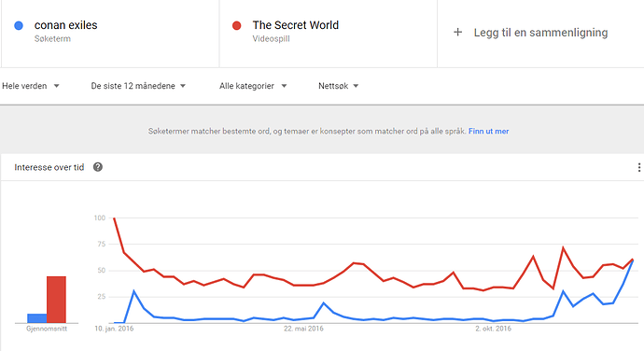The width and height of the screenshot is (644, 351).
Task: Edit The Secret World search term
Action: pos(295,25)
